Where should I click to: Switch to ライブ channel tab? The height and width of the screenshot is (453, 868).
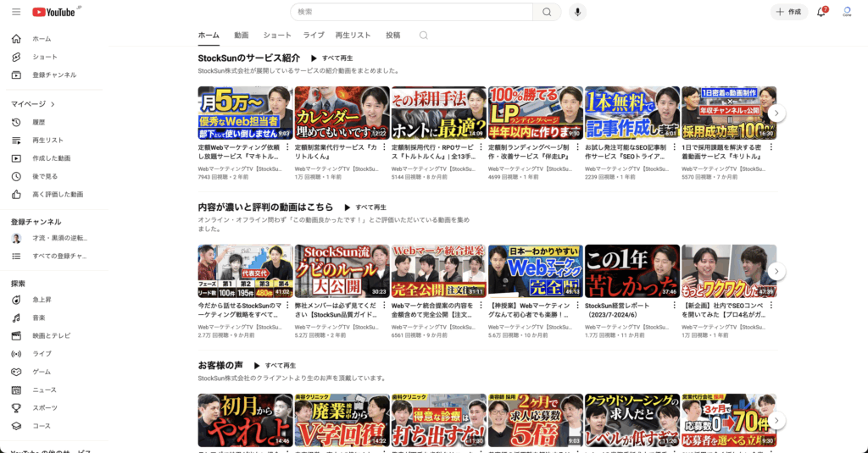[x=314, y=36]
